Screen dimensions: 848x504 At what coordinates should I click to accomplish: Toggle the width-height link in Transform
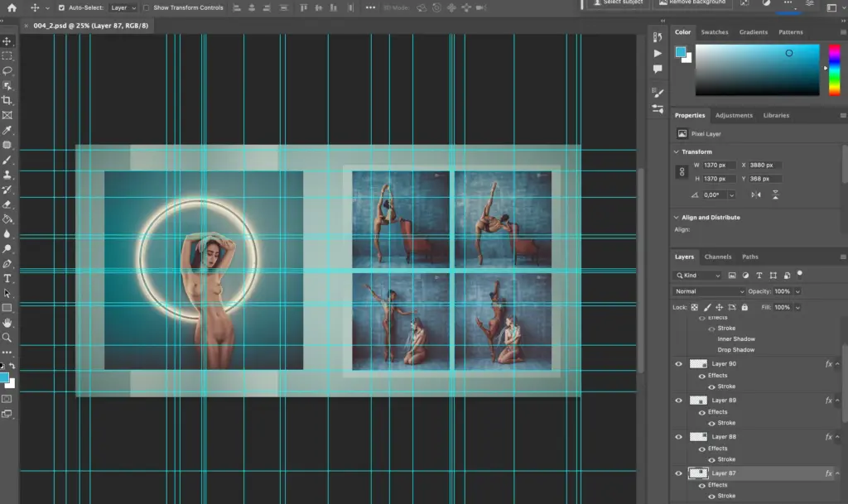[682, 172]
